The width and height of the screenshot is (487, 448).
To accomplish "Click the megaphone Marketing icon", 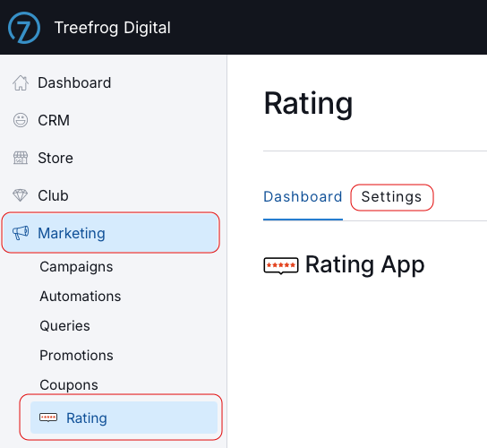I will (21, 233).
